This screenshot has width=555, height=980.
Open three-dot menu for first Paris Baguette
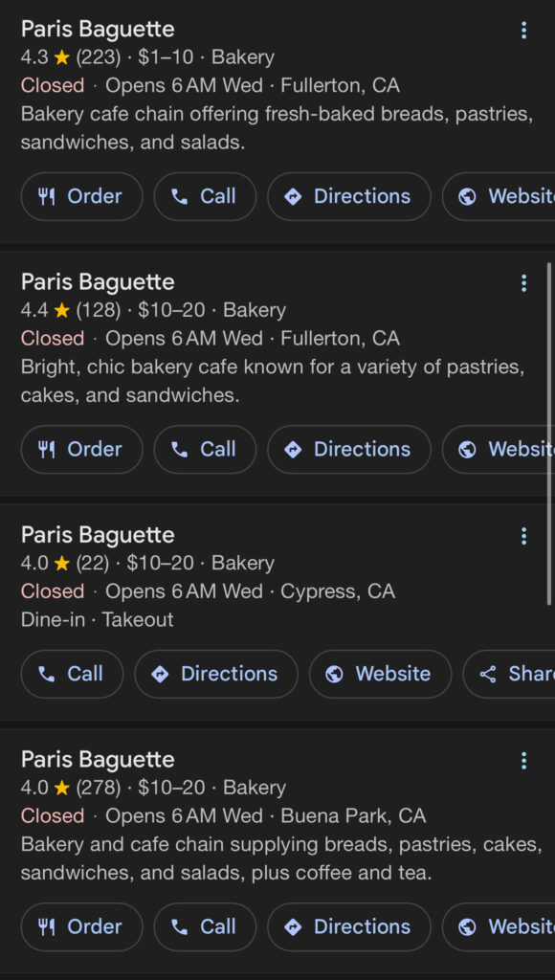pyautogui.click(x=523, y=30)
